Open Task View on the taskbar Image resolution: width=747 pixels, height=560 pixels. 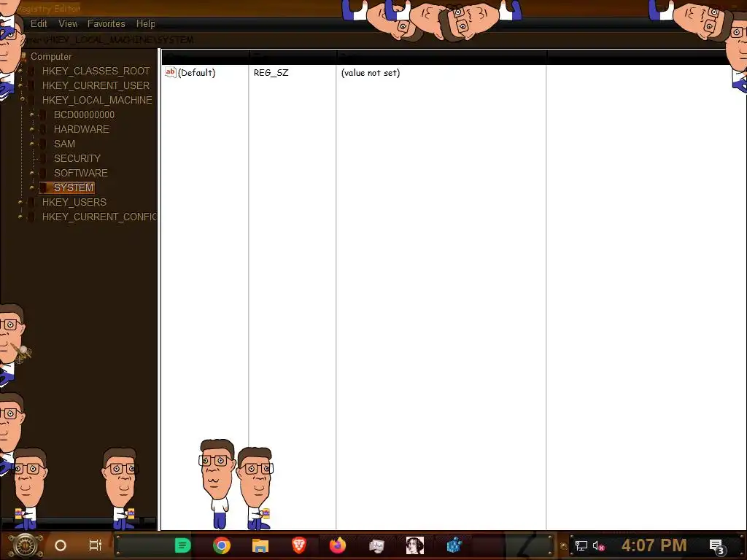(x=96, y=545)
